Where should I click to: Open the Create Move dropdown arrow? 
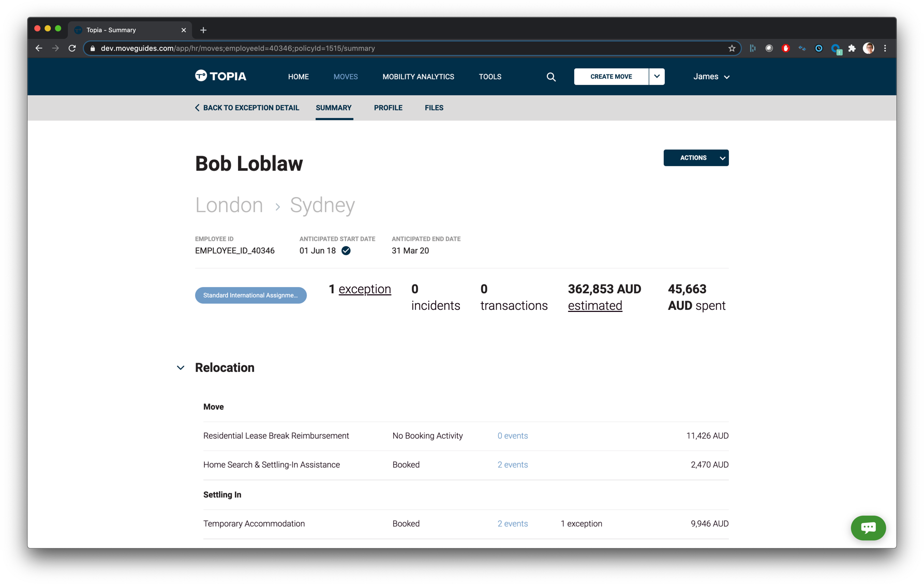657,77
